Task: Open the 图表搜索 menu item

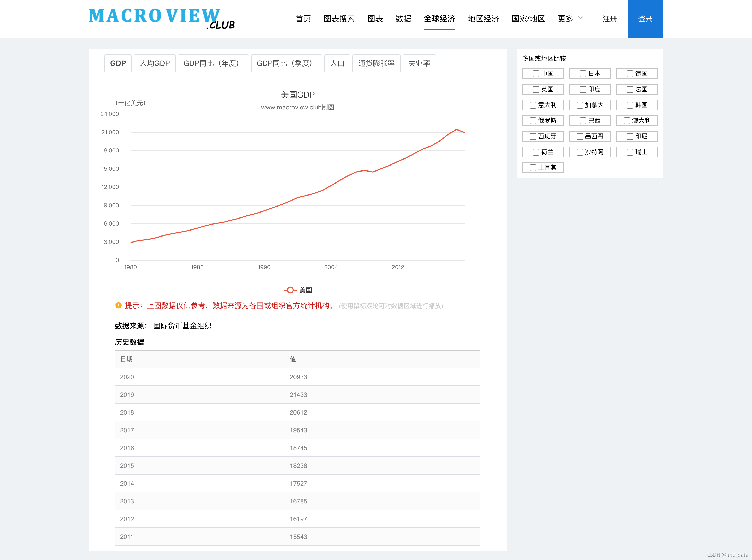Action: click(339, 19)
